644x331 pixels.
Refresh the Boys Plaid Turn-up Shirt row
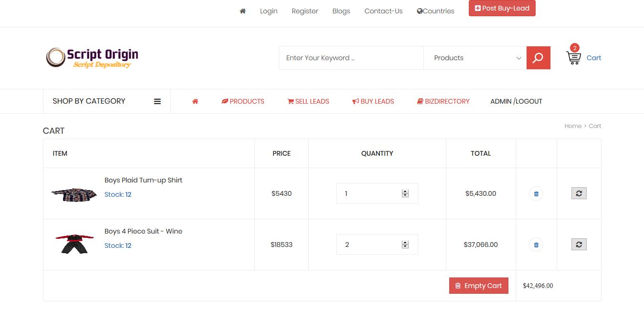coord(579,193)
